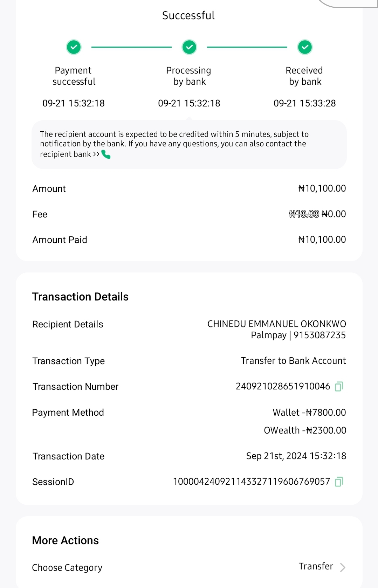Tap the Palmpay account number 9153087235
Image resolution: width=378 pixels, height=588 pixels.
[319, 335]
